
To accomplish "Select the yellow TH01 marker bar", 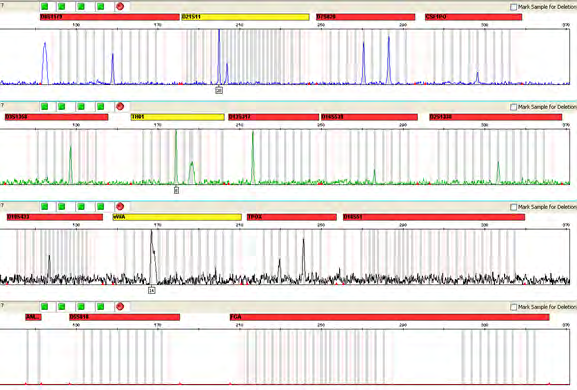I will tap(178, 117).
